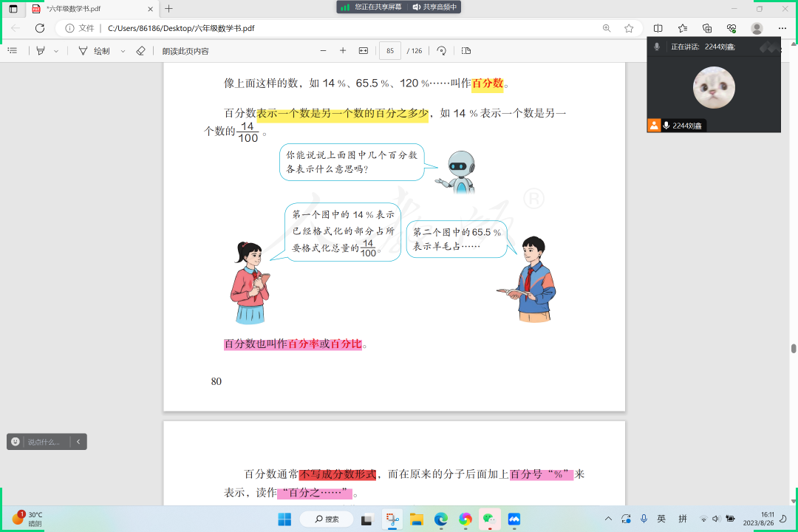Collapse the chat input bar arrow
This screenshot has width=798, height=532.
pyautogui.click(x=78, y=442)
